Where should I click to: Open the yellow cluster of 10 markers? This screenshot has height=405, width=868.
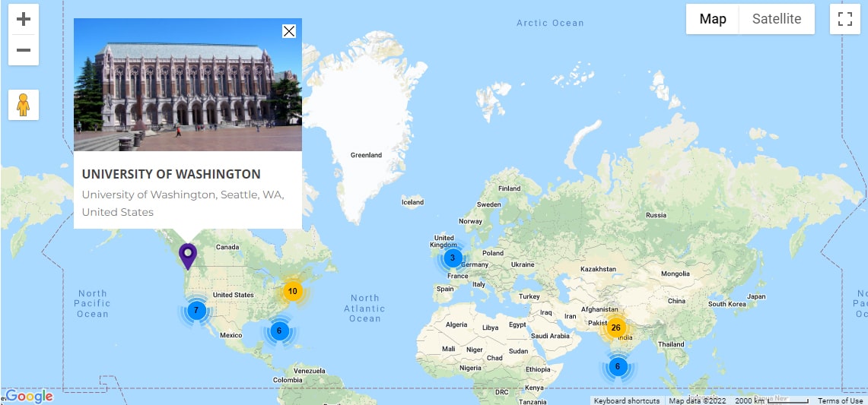[293, 291]
